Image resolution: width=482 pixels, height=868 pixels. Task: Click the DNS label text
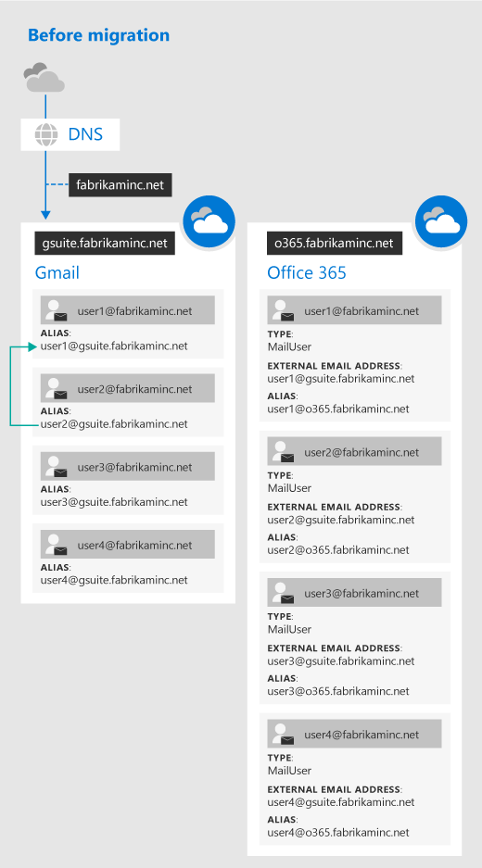(85, 134)
